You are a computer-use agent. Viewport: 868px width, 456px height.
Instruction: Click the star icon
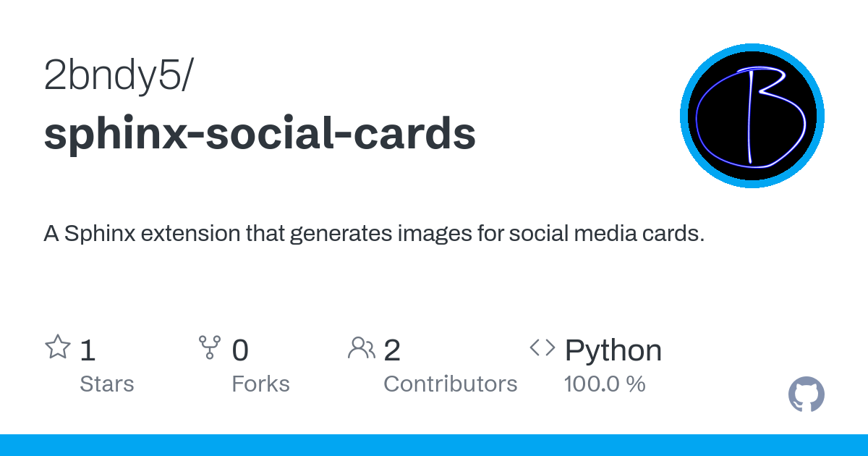[58, 348]
